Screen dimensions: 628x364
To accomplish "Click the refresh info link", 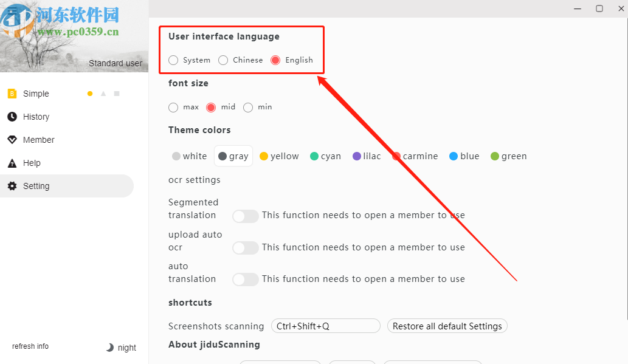I will click(30, 346).
